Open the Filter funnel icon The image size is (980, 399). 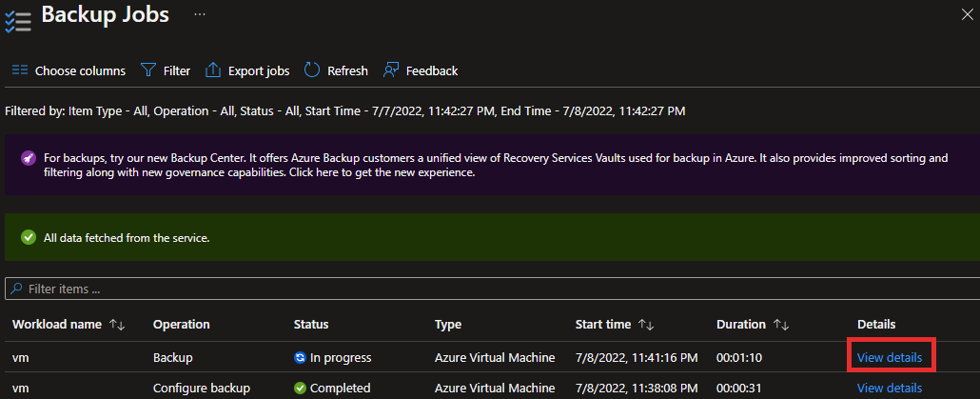click(147, 70)
